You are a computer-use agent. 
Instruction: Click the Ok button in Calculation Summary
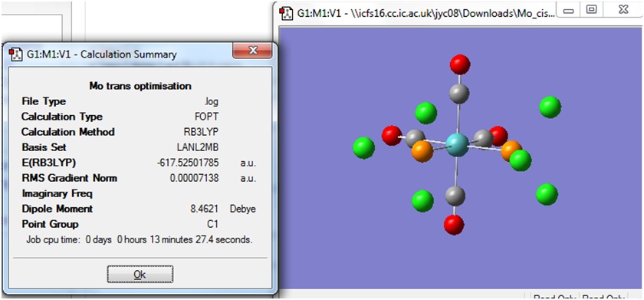[140, 274]
